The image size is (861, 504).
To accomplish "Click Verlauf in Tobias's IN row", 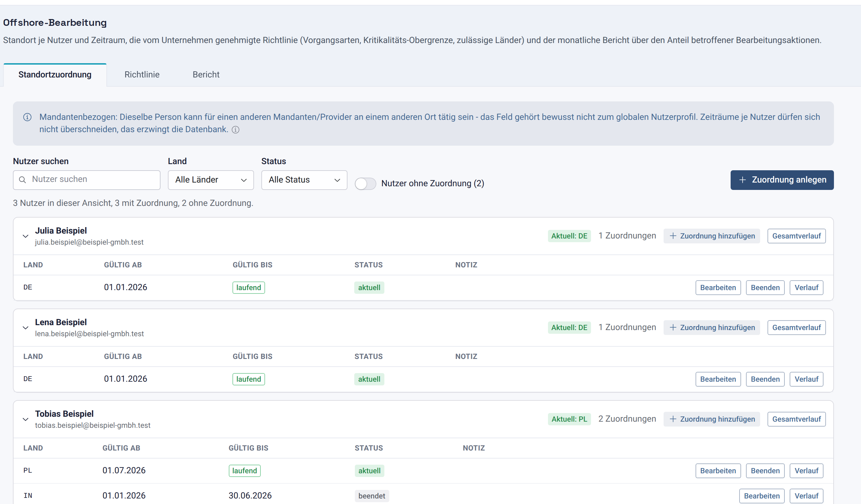I will (x=806, y=496).
